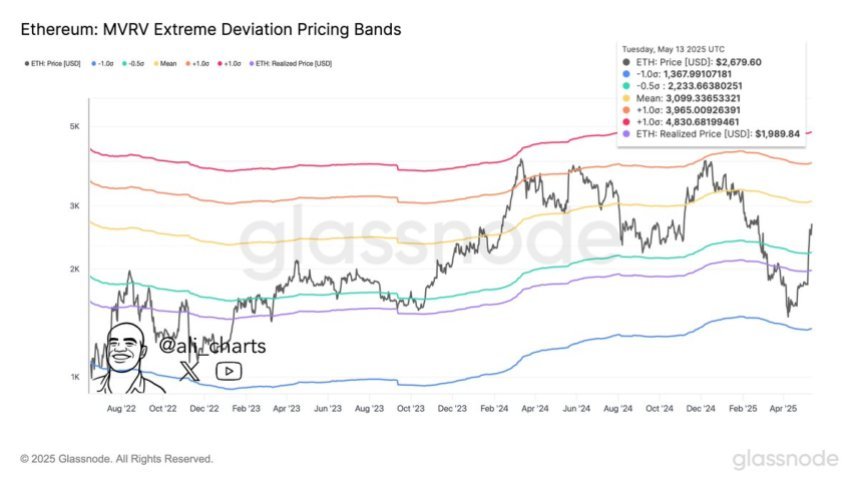Toggle the red +1.0σ legend entry
860x484 pixels.
click(227, 64)
